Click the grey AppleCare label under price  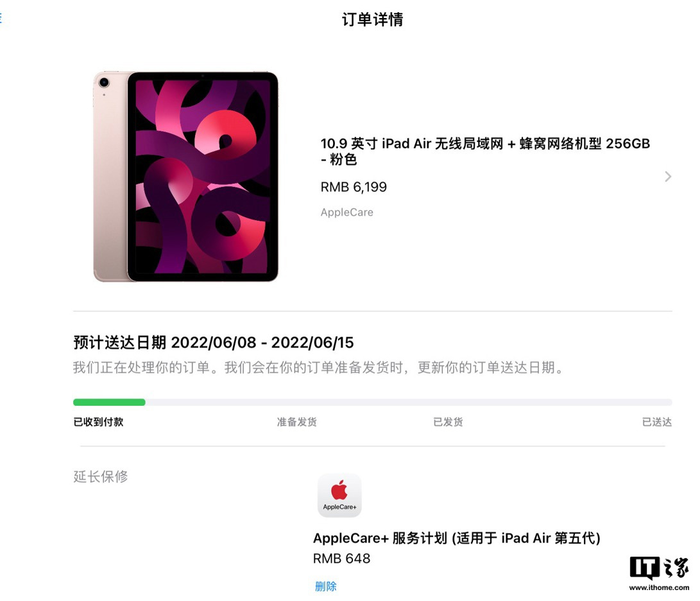point(347,213)
